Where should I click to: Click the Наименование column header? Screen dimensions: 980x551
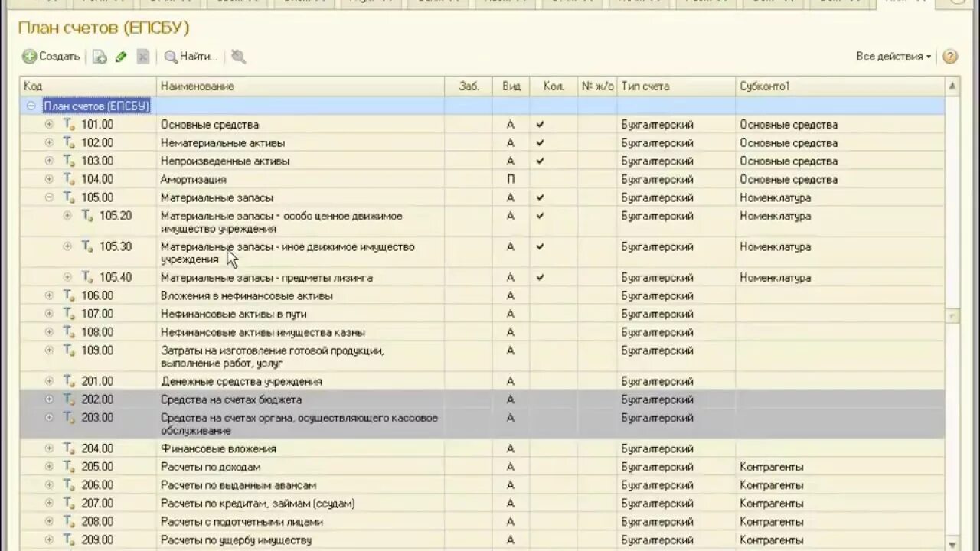[x=300, y=86]
